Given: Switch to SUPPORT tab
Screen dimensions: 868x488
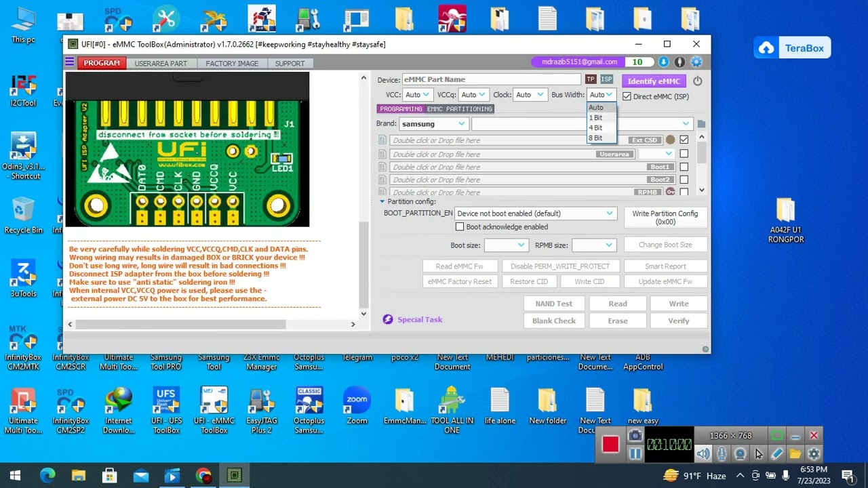Looking at the screenshot, I should pyautogui.click(x=290, y=63).
